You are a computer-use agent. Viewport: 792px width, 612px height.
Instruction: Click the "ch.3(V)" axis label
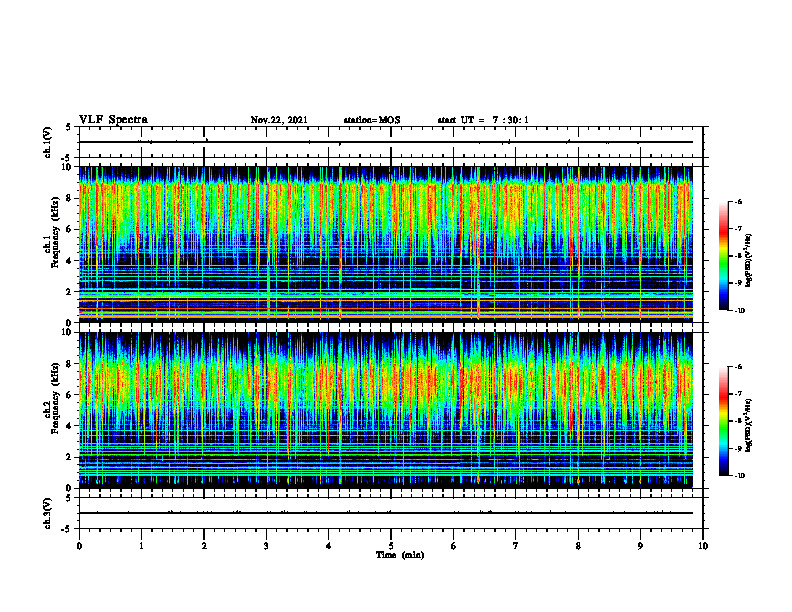coord(47,513)
